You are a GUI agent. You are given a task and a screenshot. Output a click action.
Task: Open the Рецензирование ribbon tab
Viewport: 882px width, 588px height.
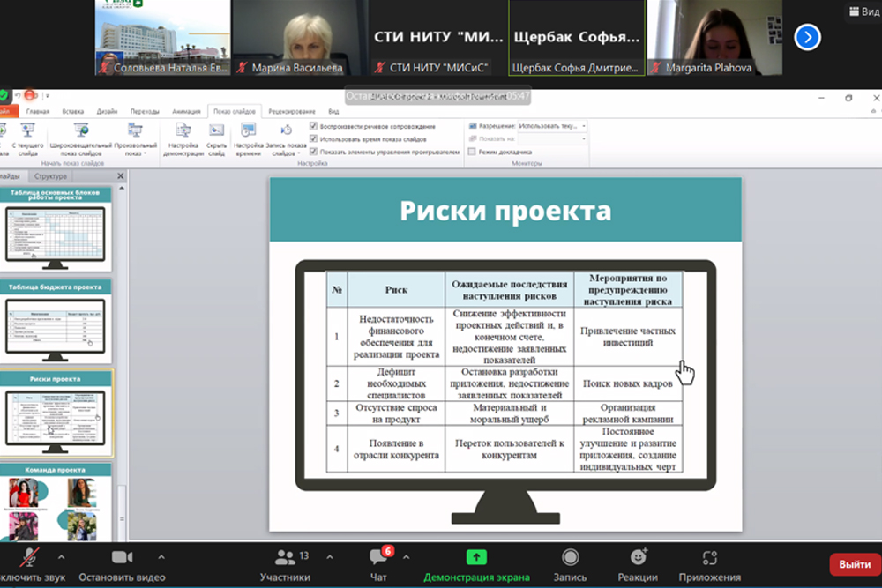(292, 112)
